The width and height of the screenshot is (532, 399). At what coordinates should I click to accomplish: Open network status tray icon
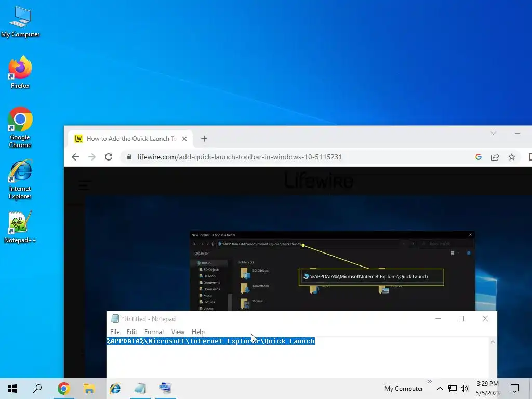(453, 389)
